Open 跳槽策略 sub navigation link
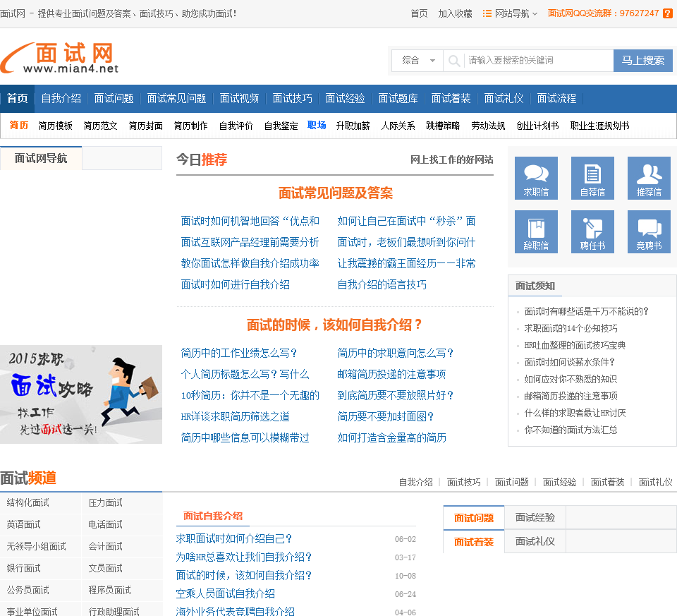This screenshot has width=677, height=616. pos(443,126)
